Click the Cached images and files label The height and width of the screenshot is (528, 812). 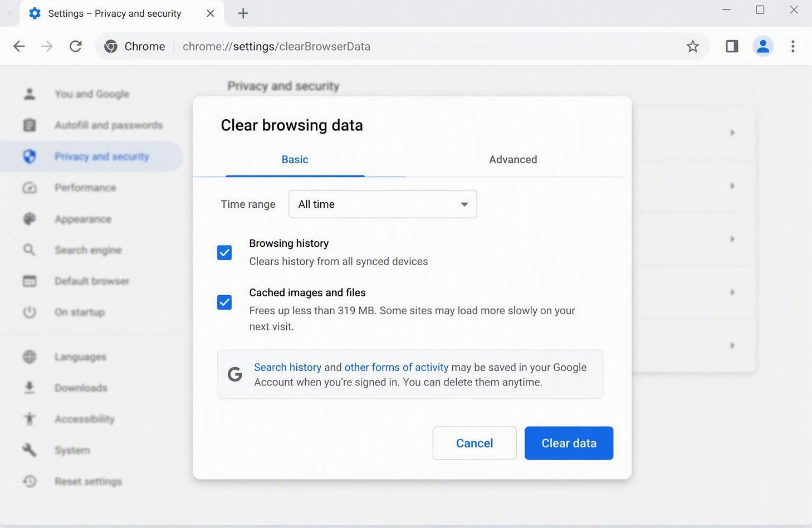click(x=307, y=292)
